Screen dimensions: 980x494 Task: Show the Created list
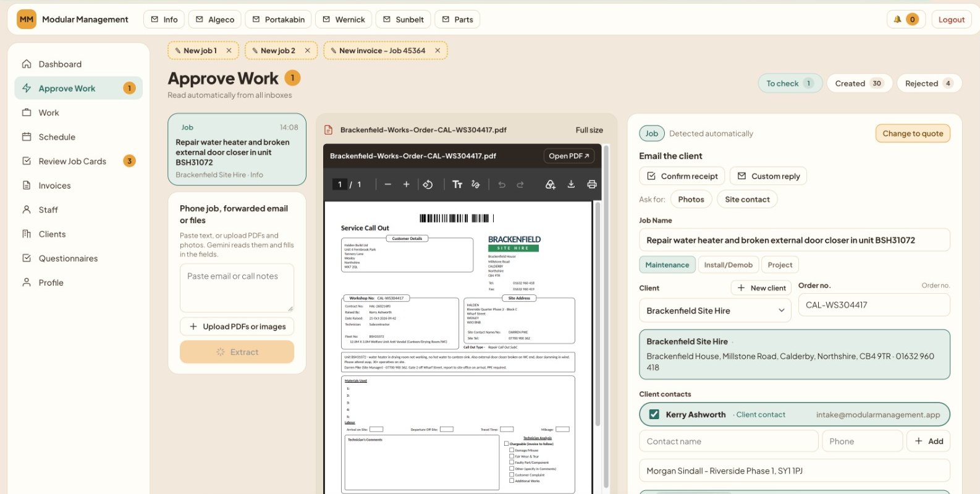pos(860,83)
